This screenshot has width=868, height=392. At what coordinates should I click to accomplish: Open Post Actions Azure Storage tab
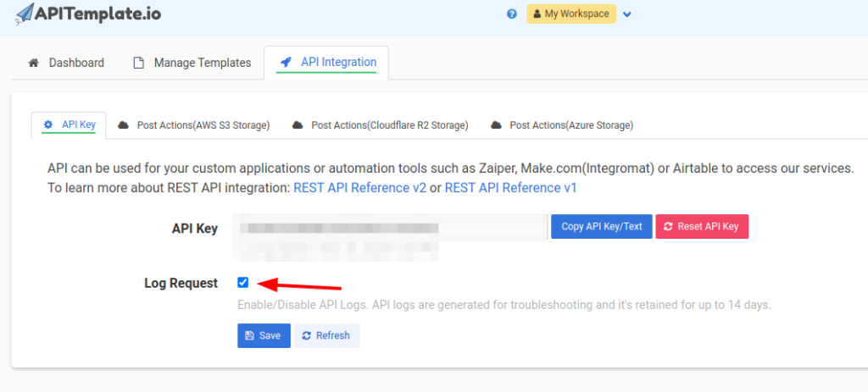563,125
